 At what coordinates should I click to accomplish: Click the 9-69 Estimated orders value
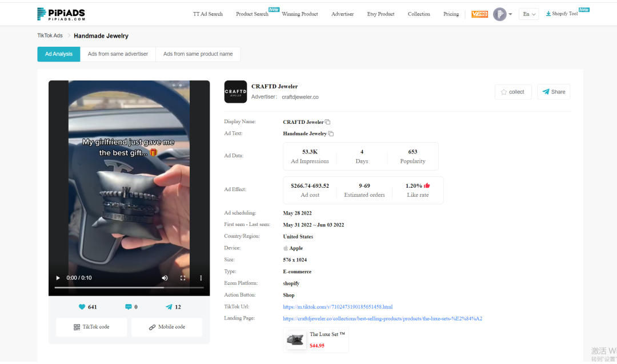(364, 186)
